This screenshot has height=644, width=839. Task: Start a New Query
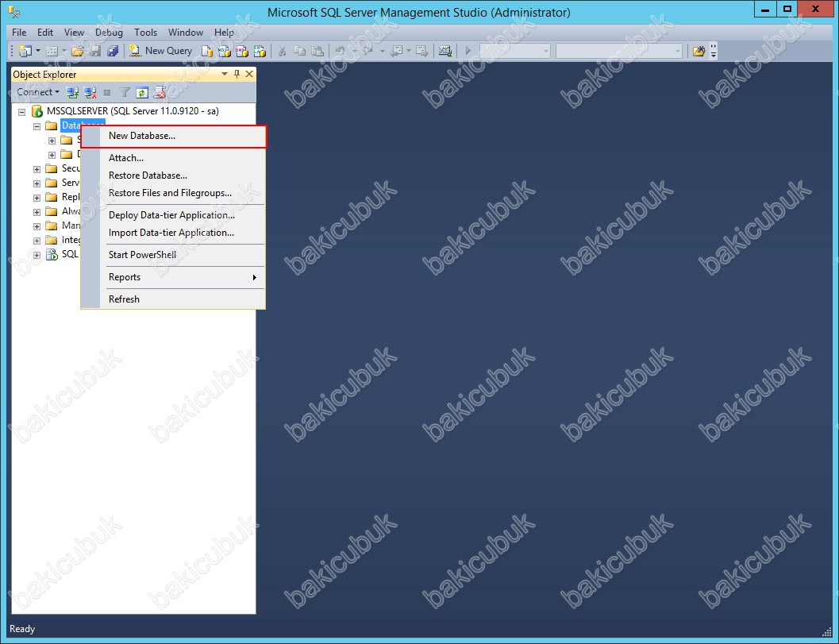coord(160,51)
